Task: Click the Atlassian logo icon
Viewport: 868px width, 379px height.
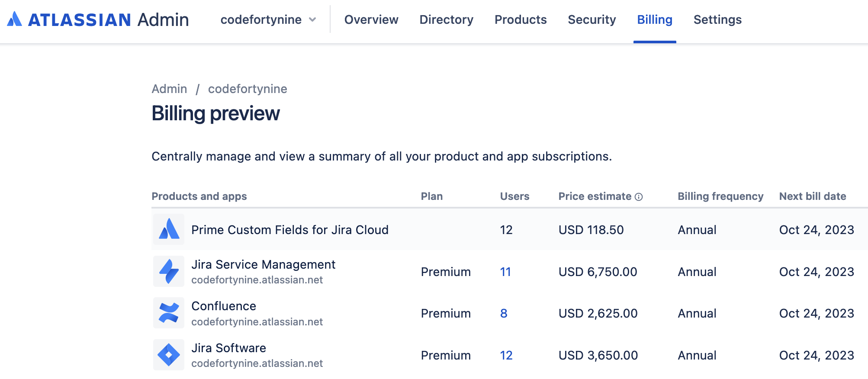Action: point(15,19)
